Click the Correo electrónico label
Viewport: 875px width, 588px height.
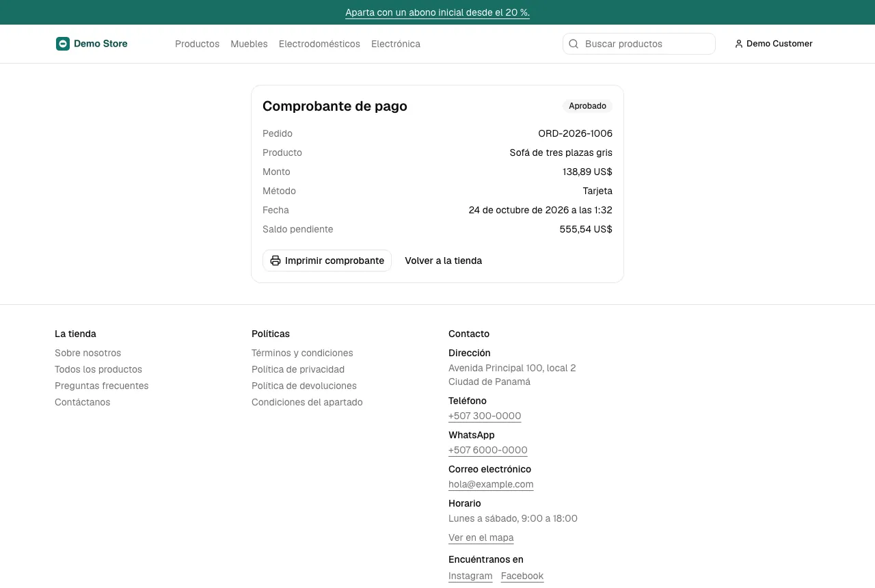pos(489,469)
